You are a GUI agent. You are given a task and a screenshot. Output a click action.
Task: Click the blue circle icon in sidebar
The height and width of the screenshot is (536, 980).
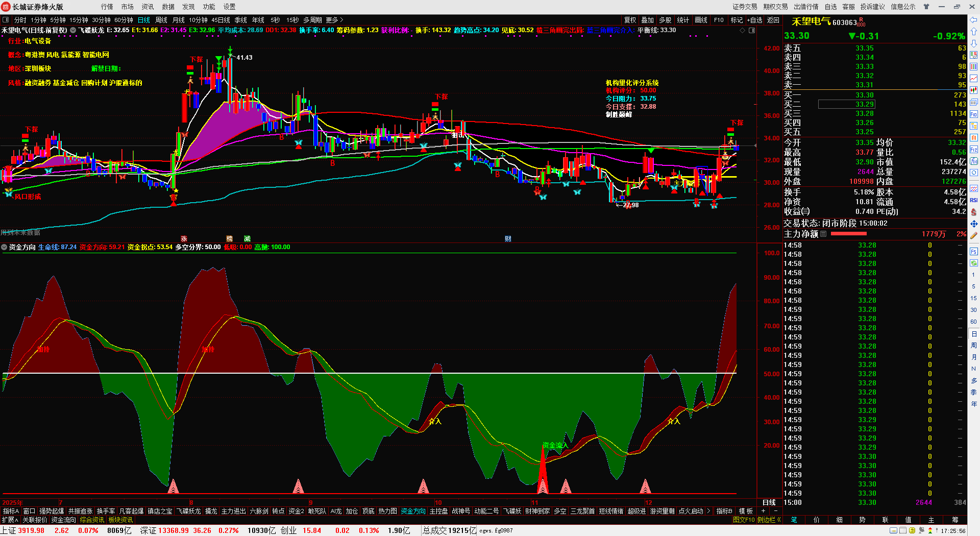974,173
